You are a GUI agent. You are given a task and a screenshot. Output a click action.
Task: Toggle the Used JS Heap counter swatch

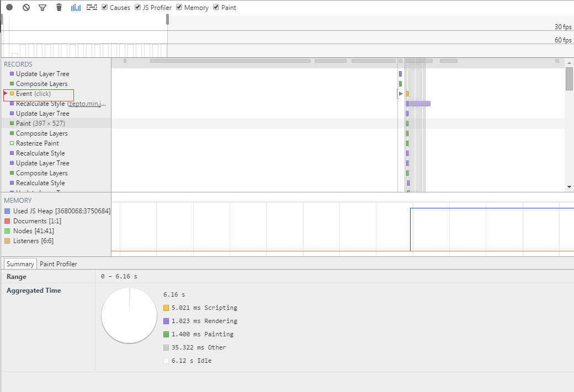(7, 211)
